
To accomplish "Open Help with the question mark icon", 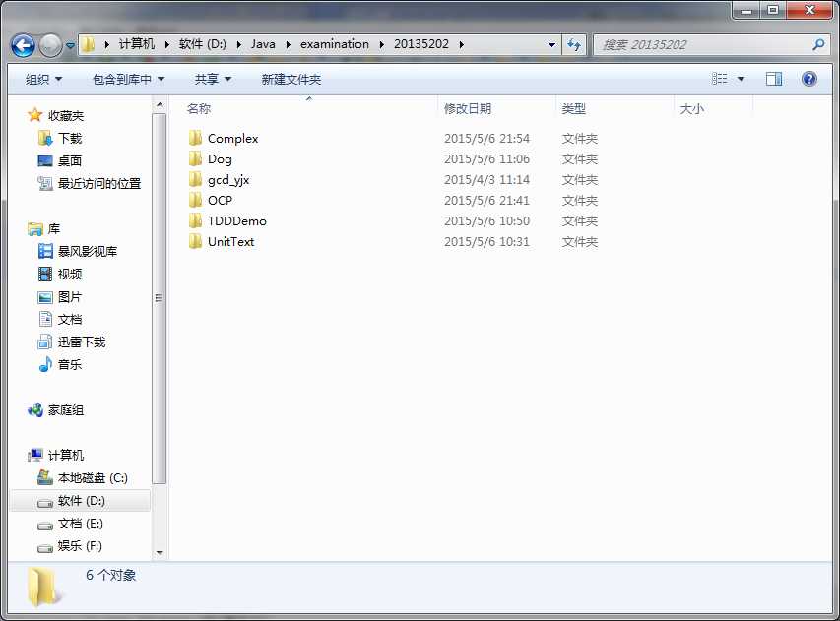I will click(x=808, y=80).
